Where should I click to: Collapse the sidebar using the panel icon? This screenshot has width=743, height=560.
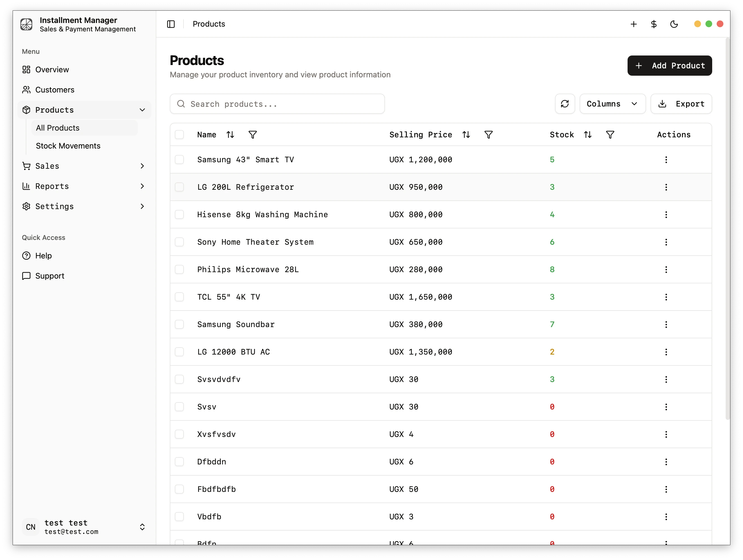point(171,24)
